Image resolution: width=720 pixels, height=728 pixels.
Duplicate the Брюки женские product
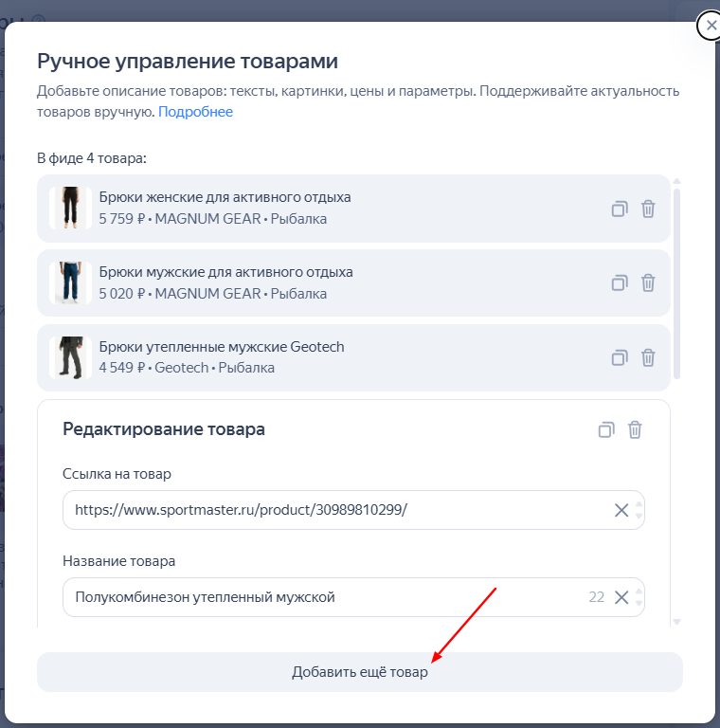tap(620, 209)
